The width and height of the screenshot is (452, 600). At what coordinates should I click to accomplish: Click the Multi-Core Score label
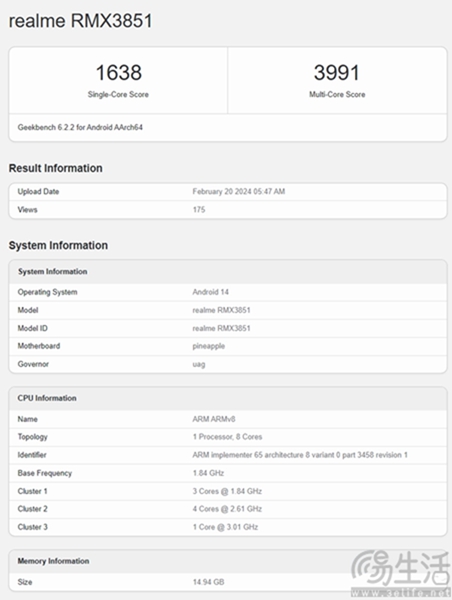pos(337,95)
